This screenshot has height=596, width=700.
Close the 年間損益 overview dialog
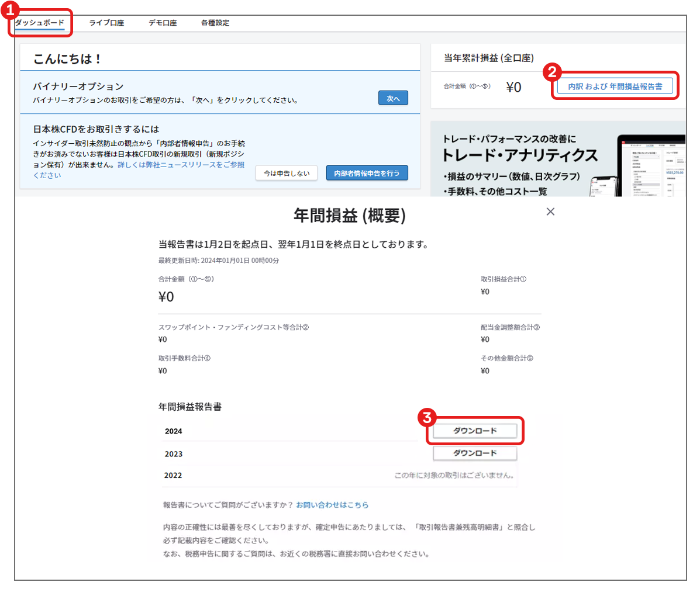point(550,212)
